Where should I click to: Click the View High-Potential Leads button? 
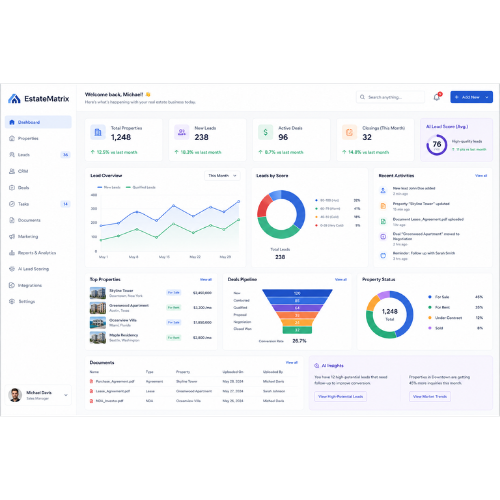tap(340, 396)
